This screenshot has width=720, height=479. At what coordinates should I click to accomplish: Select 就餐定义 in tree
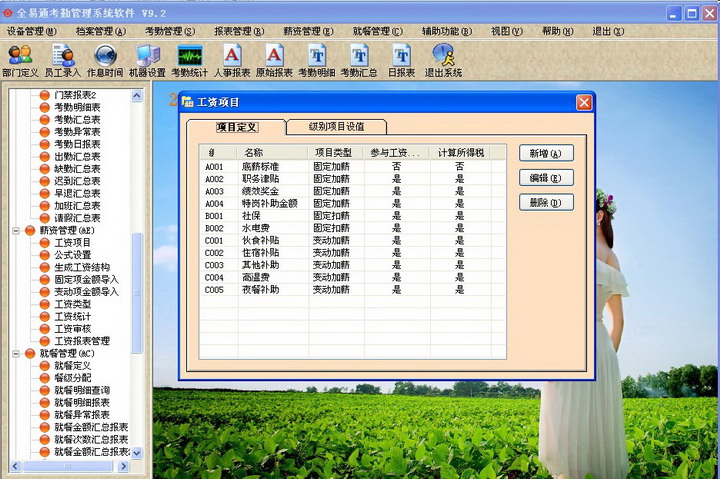(73, 366)
